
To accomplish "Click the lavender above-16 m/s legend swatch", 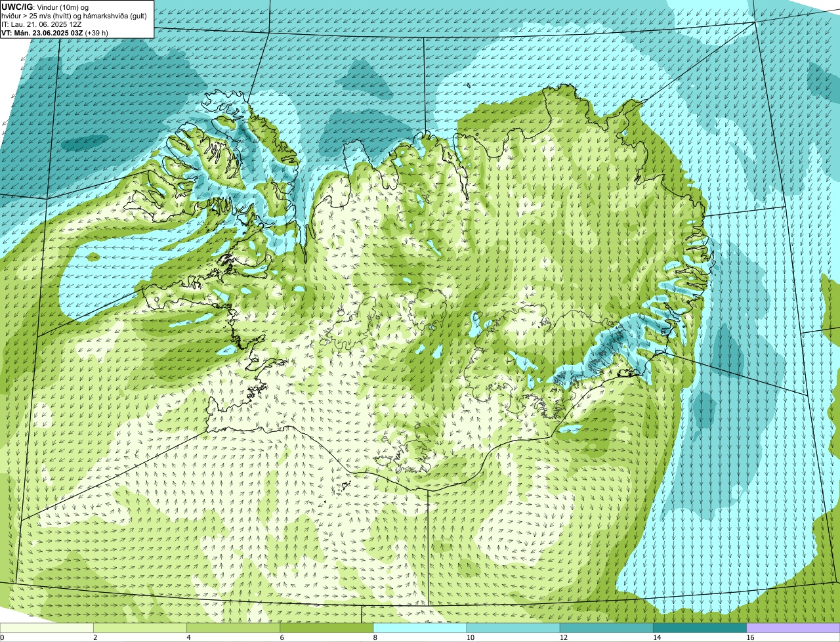I will tap(793, 628).
